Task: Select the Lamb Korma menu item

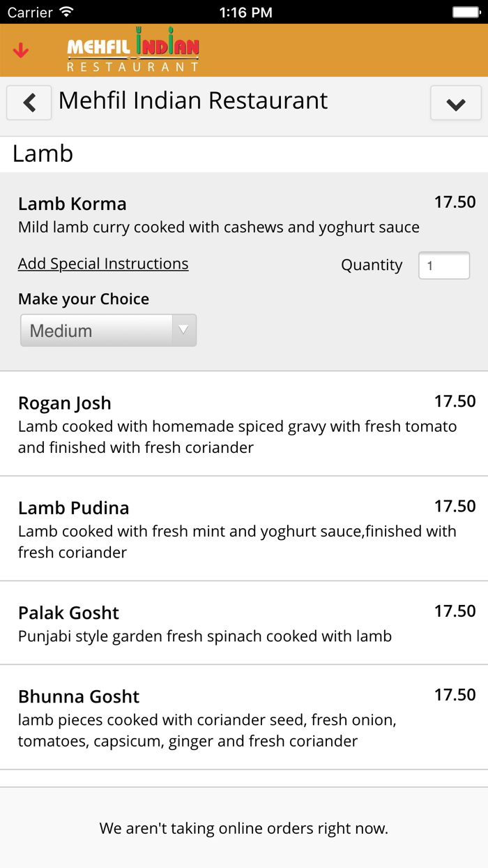Action: [72, 203]
